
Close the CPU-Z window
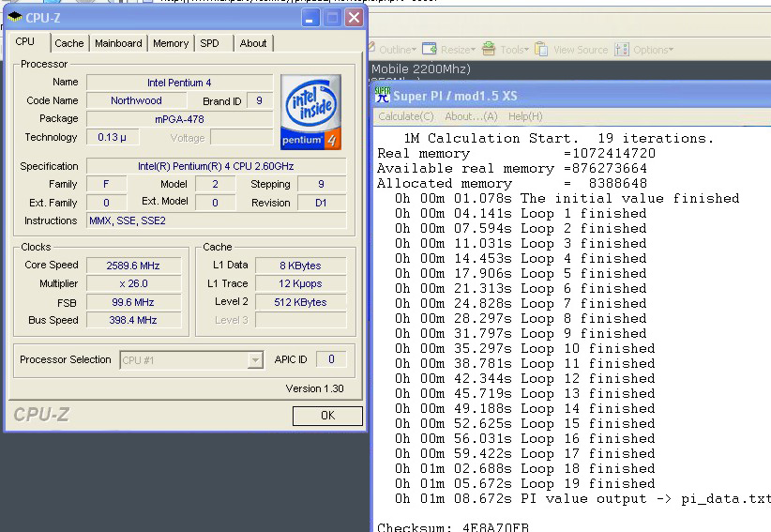click(x=354, y=18)
